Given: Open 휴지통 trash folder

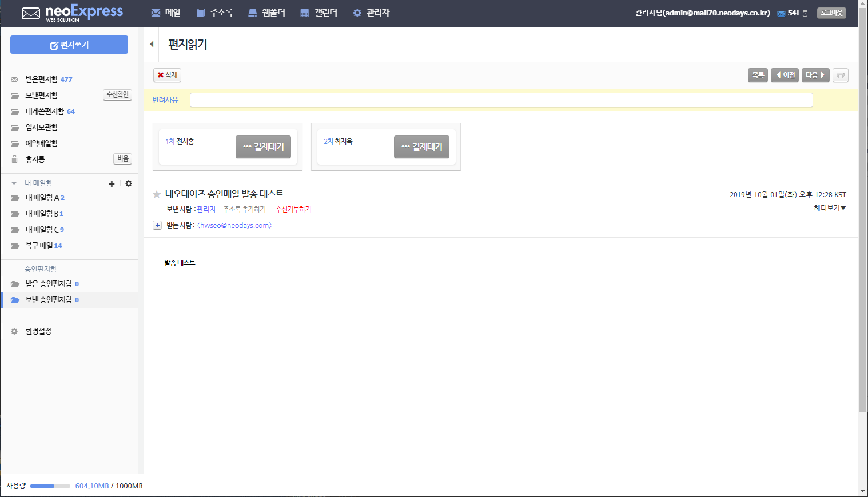Looking at the screenshot, I should coord(35,159).
